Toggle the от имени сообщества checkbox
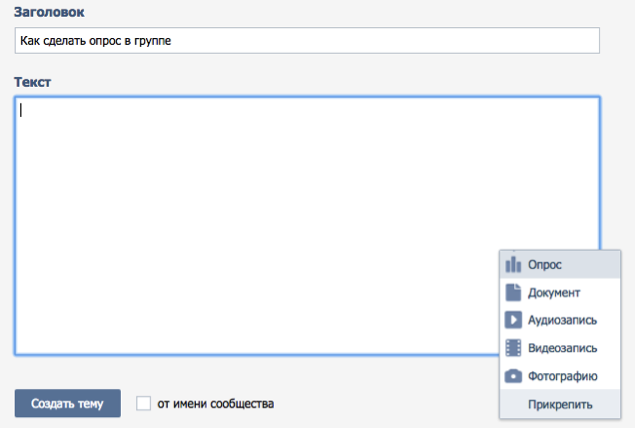Screen dimensions: 636x429 pos(143,403)
